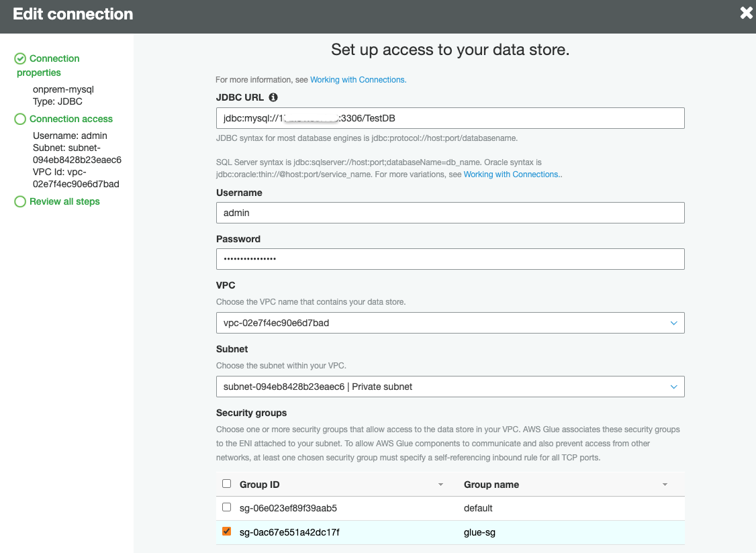Open top Working with Connections link
This screenshot has width=756, height=553.
coord(358,80)
